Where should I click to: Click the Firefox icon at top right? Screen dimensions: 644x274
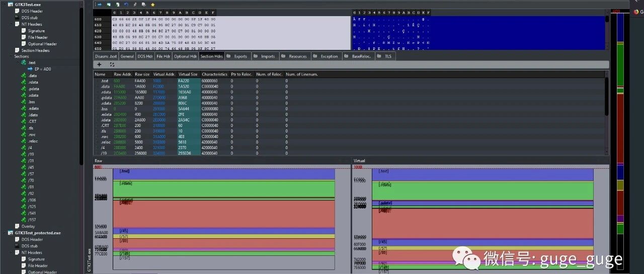pos(636,12)
